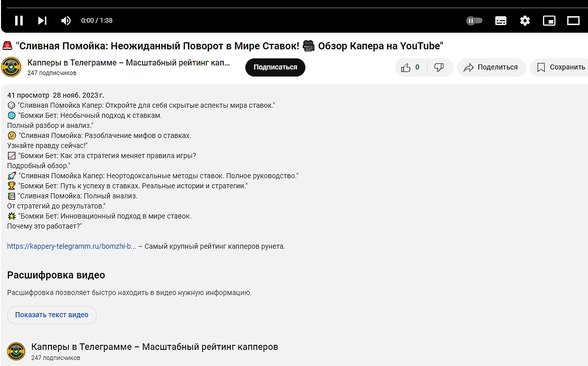
Task: Skip to the next video
Action: coord(42,21)
